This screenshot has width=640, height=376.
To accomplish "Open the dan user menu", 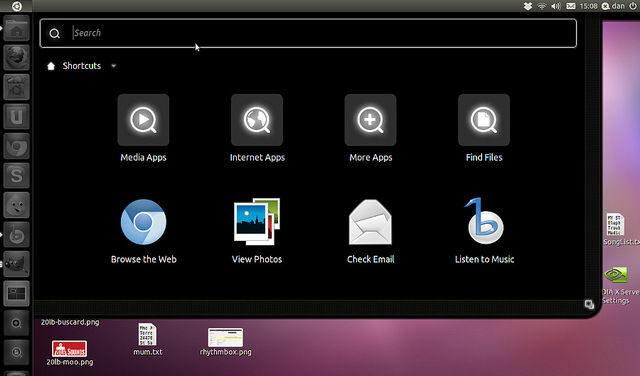I will pos(613,6).
